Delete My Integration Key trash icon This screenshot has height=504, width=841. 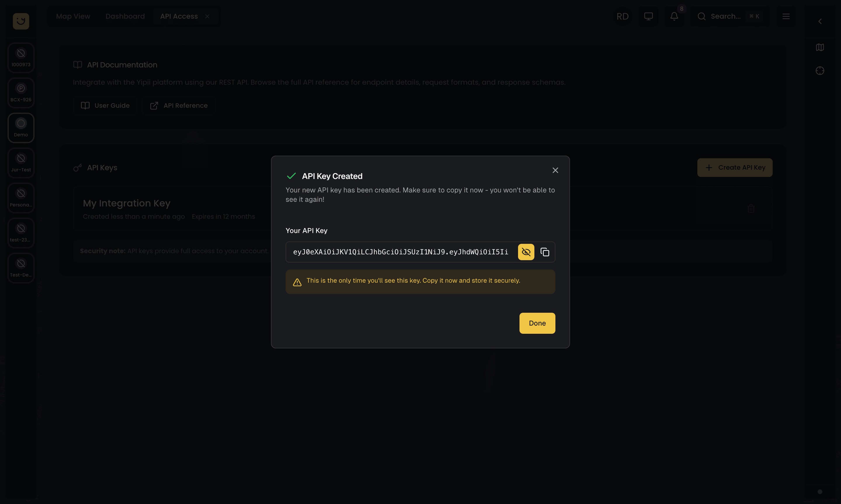pos(751,208)
